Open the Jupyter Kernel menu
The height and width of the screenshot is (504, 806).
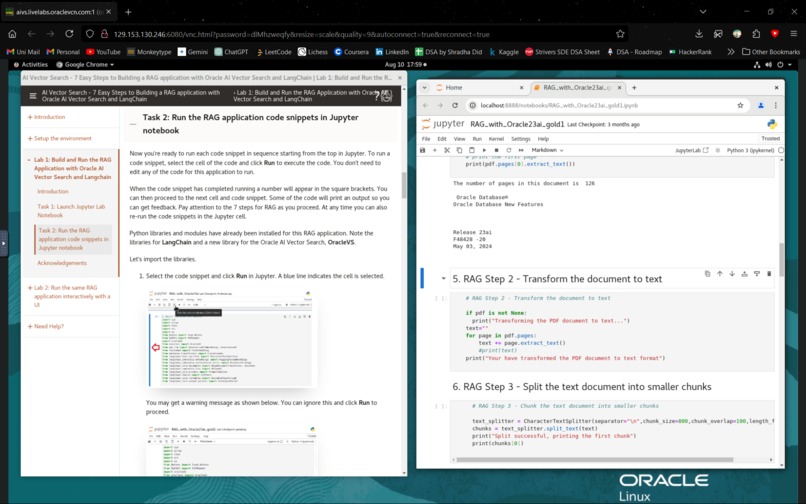(x=496, y=139)
